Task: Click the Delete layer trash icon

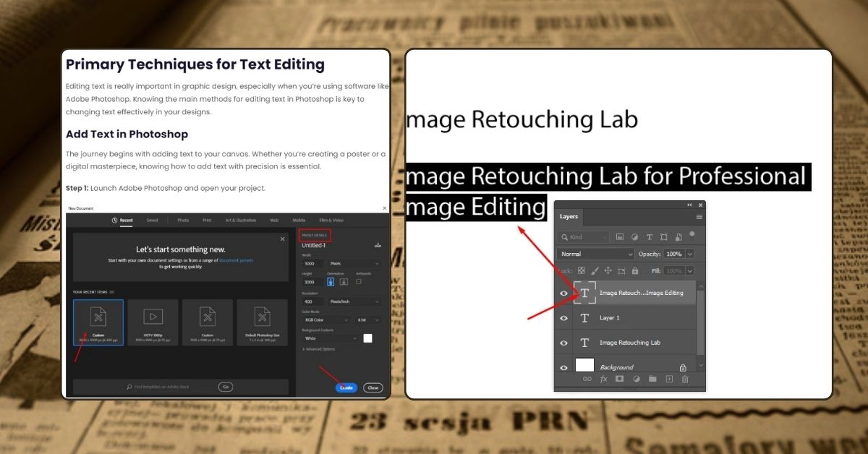Action: pos(684,379)
